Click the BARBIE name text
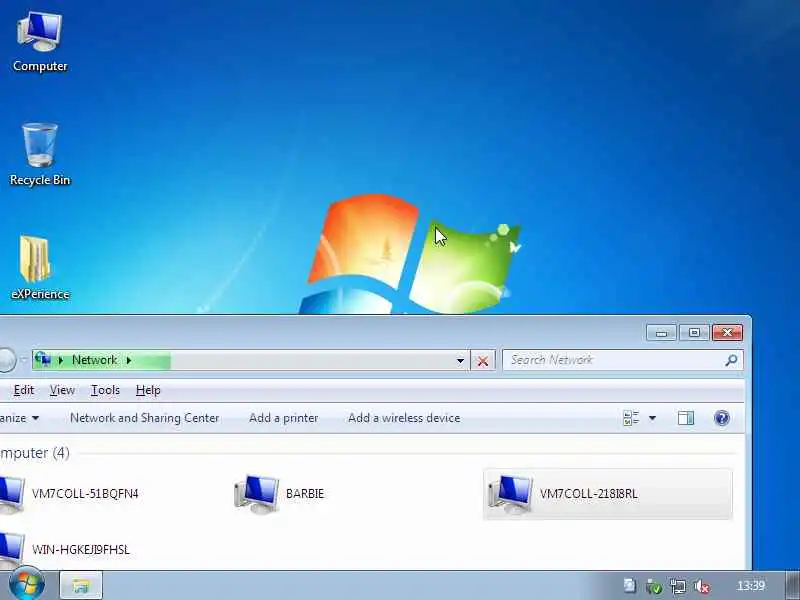 click(305, 494)
